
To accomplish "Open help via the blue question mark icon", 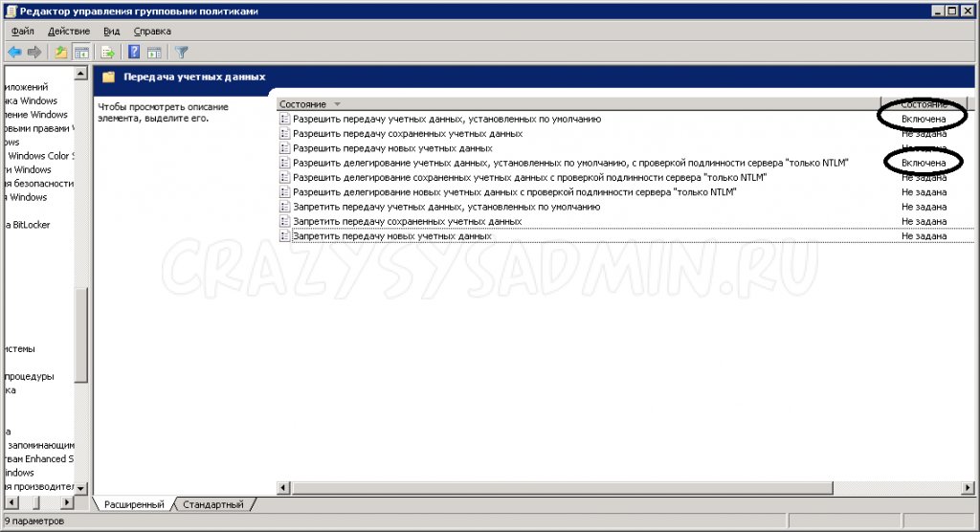I will click(x=135, y=52).
